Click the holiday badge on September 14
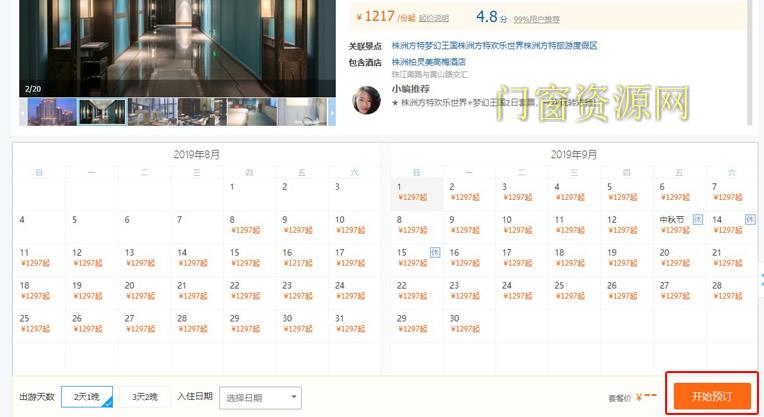Screen dimensions: 764x417 pyautogui.click(x=750, y=220)
